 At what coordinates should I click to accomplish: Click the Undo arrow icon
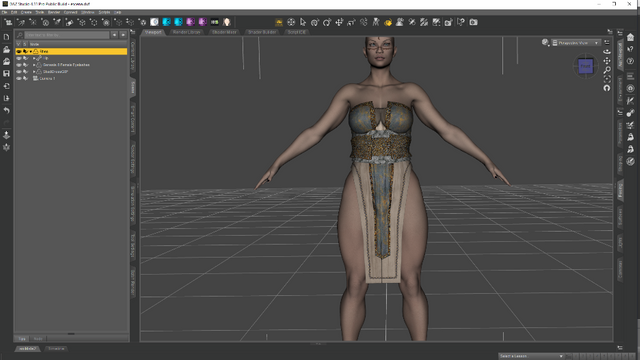(x=6, y=110)
